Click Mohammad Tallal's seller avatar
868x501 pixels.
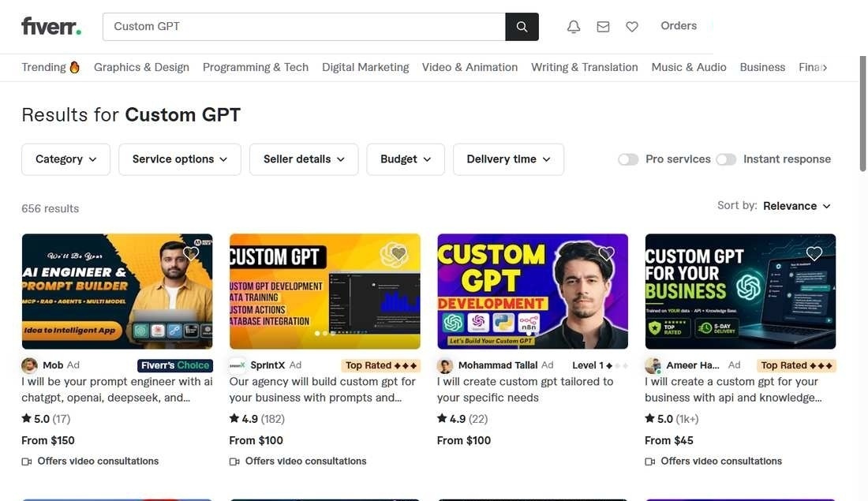444,365
